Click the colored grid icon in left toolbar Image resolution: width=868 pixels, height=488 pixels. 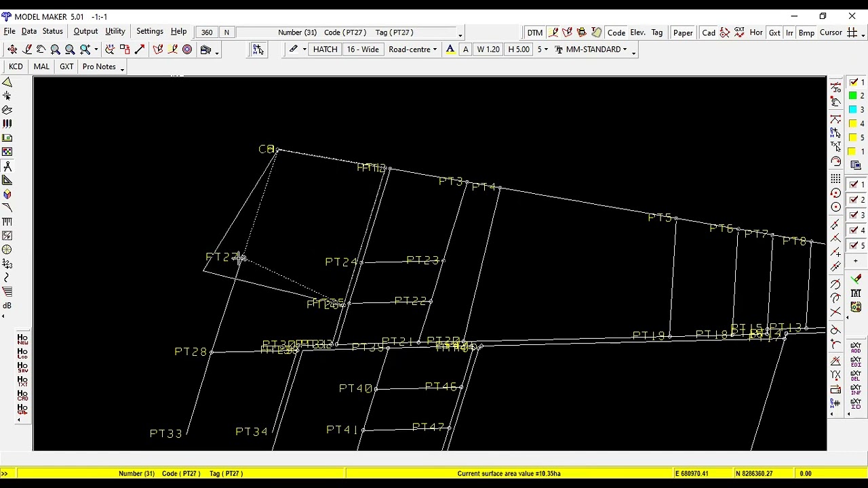tap(7, 152)
